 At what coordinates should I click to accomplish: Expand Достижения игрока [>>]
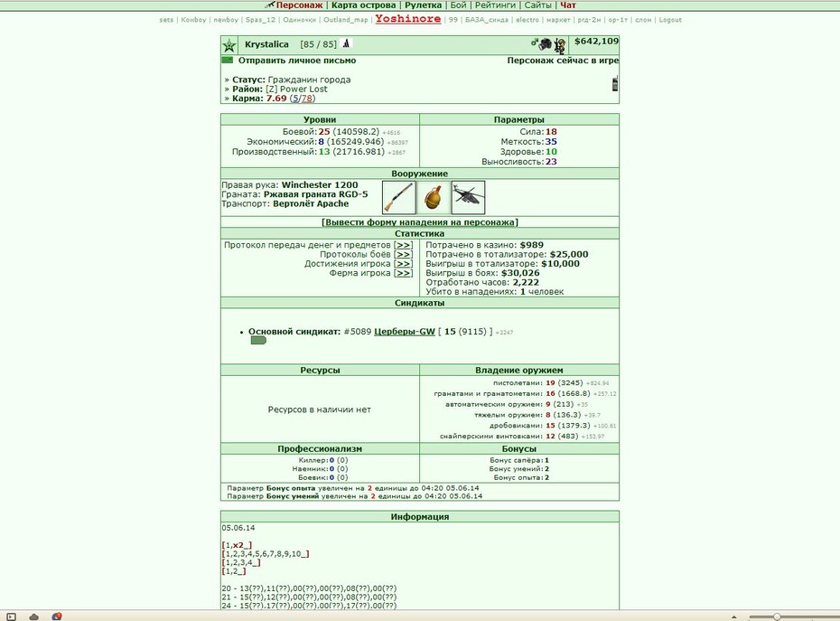click(x=403, y=264)
